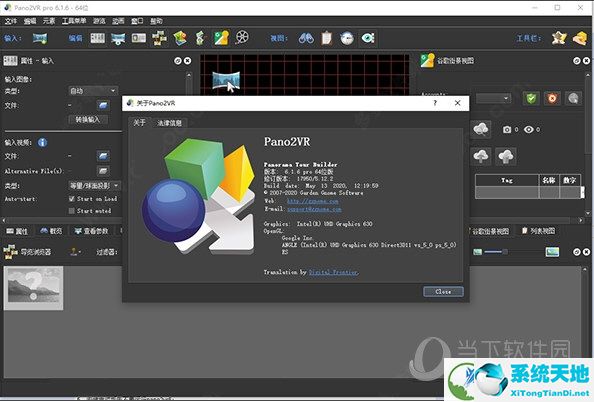Close the Google Street View panel

point(586,61)
